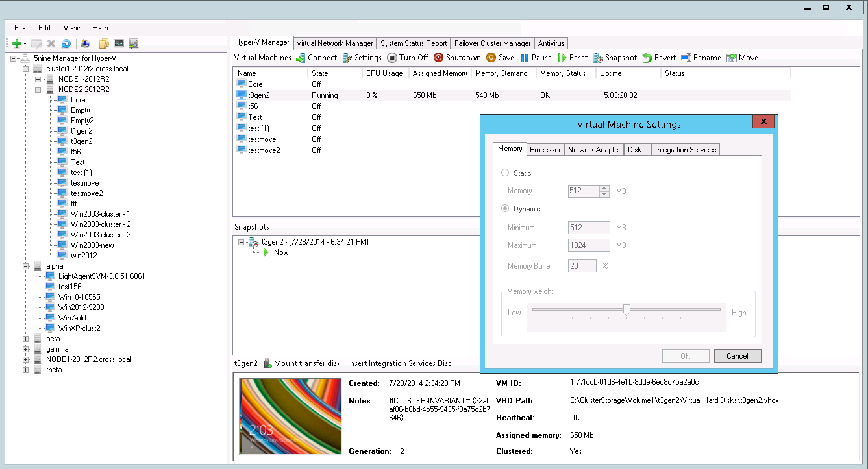Image resolution: width=868 pixels, height=469 pixels.
Task: Click the blue refresh arrow icon
Action: coord(66,43)
